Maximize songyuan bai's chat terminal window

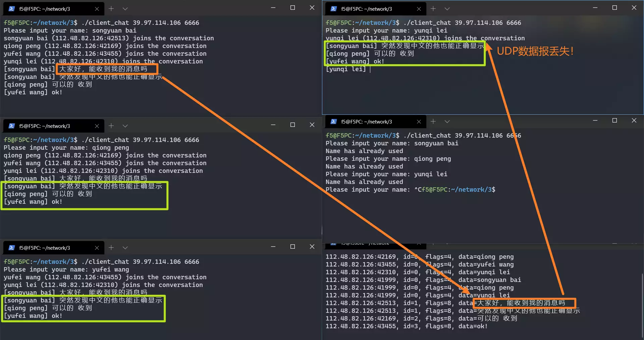point(292,8)
